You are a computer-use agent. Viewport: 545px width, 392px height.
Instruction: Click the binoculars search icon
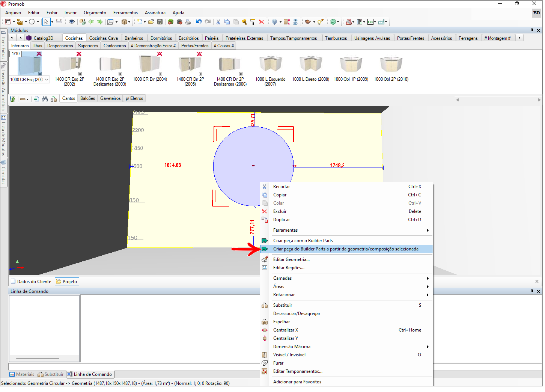45,99
